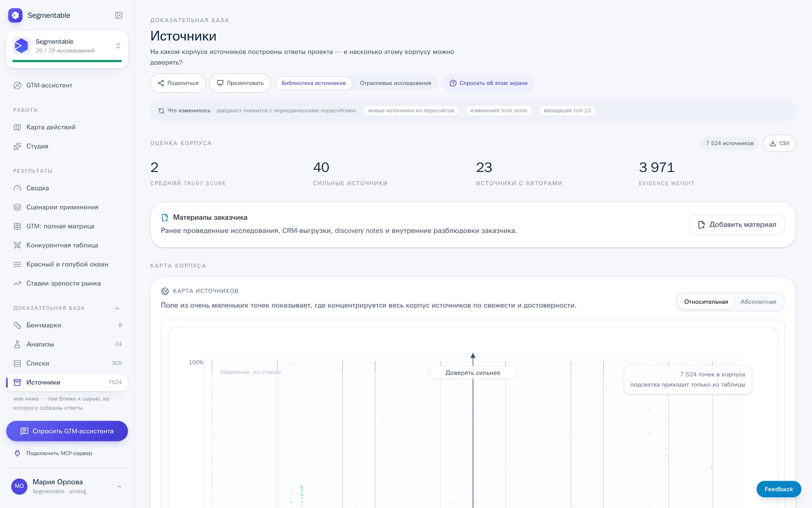
Task: Switch to Отраслевые исследования tab
Action: (x=395, y=83)
